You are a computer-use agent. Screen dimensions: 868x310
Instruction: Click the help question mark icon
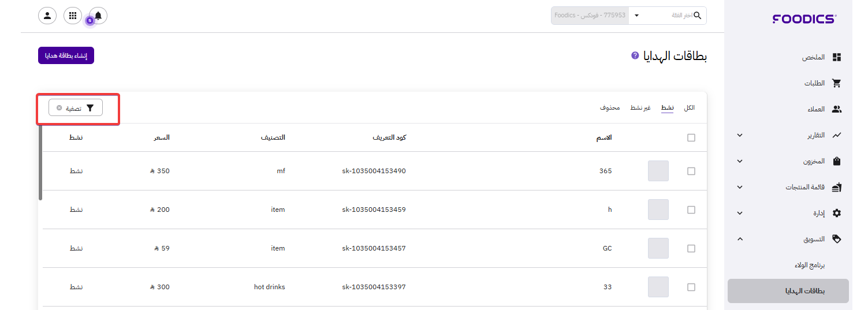point(635,55)
